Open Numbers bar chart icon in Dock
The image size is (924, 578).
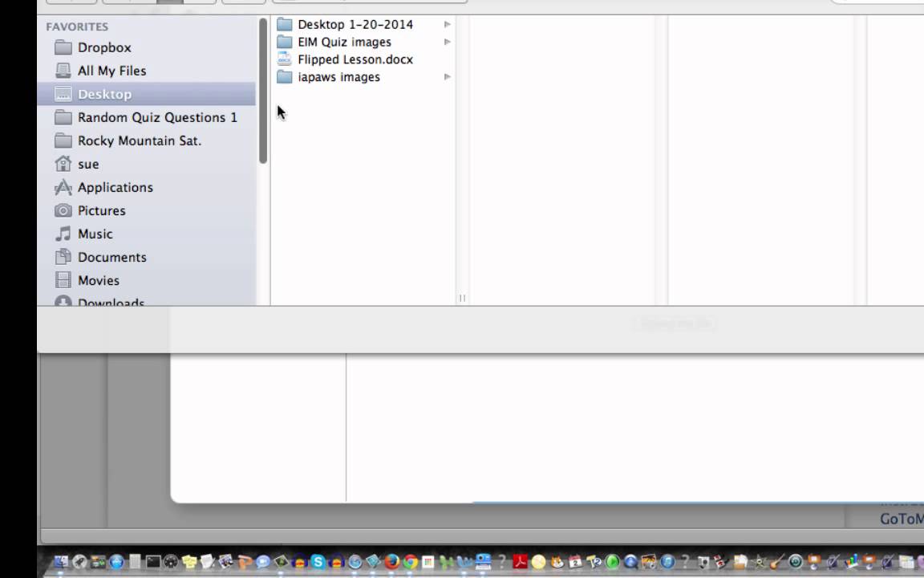click(x=851, y=561)
